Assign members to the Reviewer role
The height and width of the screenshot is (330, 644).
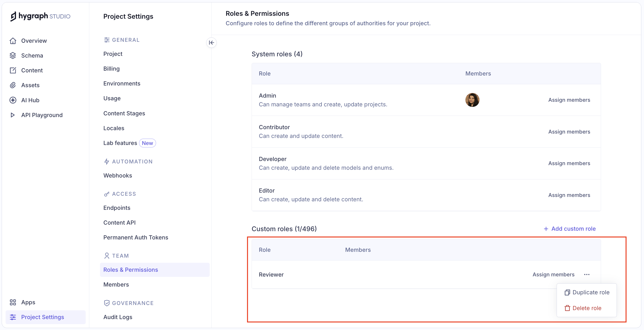(553, 274)
